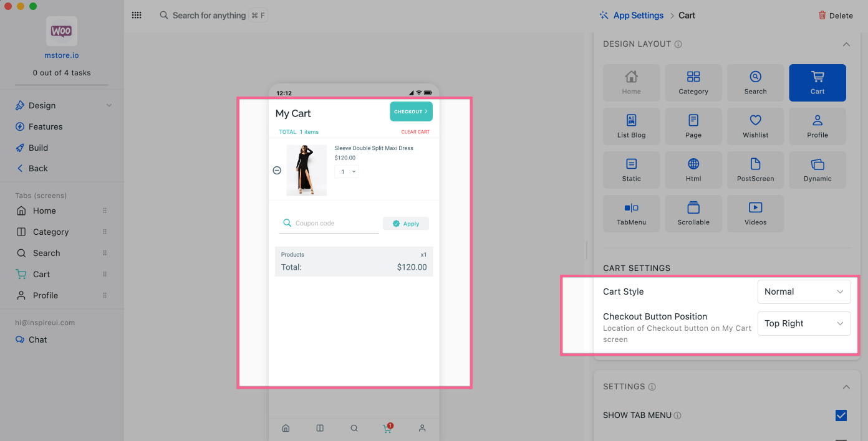Toggle the Show Tab Menu checkbox
The height and width of the screenshot is (441, 868).
(841, 415)
